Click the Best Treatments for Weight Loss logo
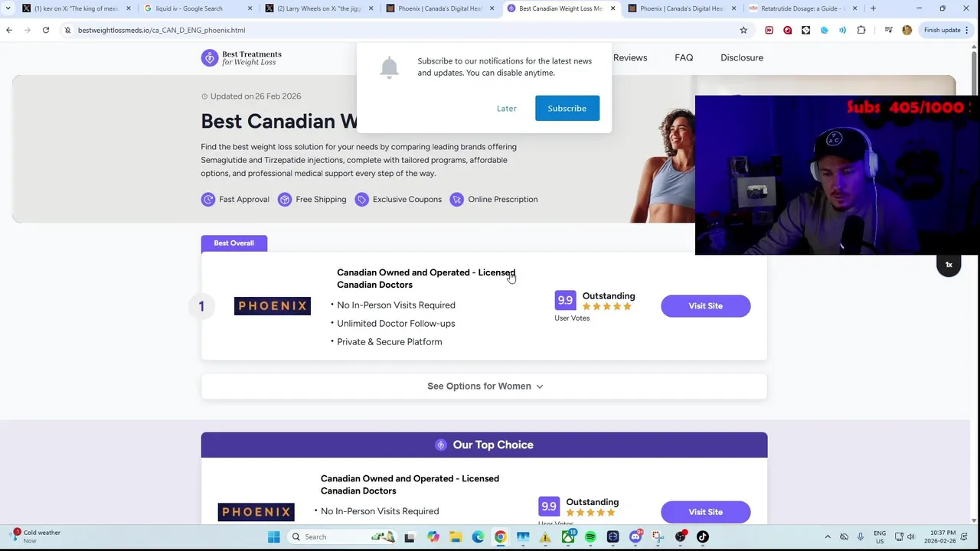Image resolution: width=980 pixels, height=551 pixels. pyautogui.click(x=241, y=58)
